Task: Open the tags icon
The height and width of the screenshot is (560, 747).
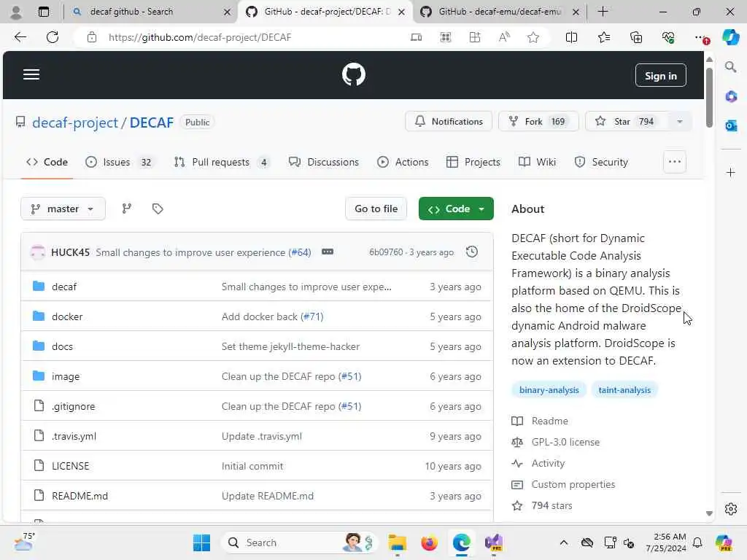Action: coord(158,209)
